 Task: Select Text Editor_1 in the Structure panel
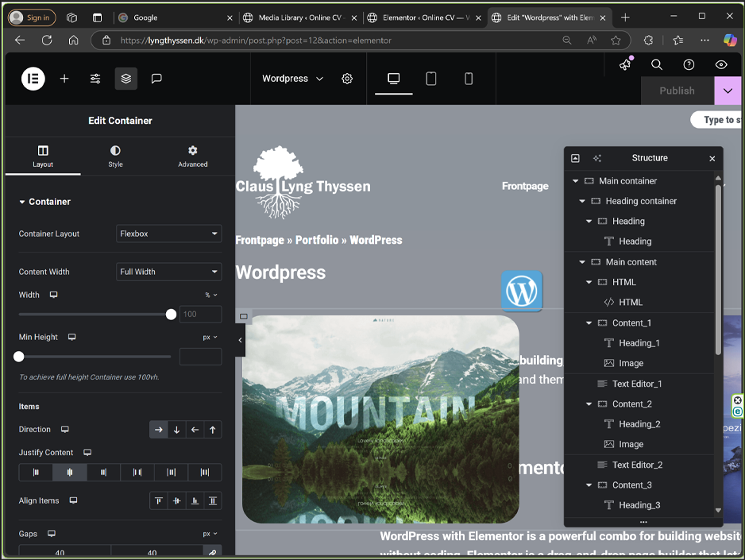636,384
